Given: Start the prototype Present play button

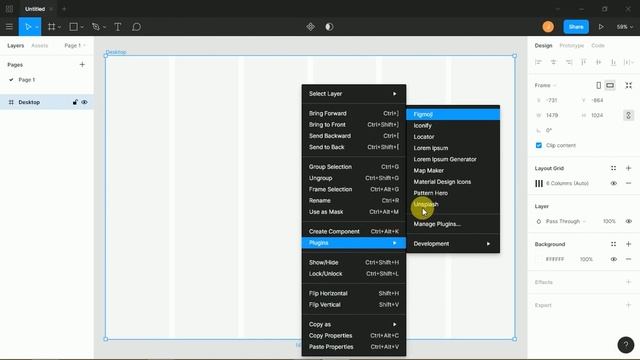Looking at the screenshot, I should click(601, 27).
